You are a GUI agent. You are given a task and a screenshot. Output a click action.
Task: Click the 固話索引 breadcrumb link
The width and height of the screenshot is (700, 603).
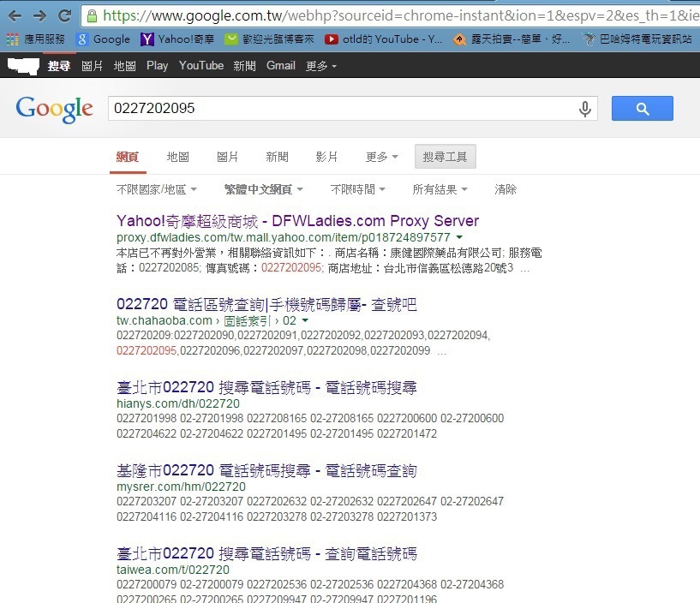(248, 320)
